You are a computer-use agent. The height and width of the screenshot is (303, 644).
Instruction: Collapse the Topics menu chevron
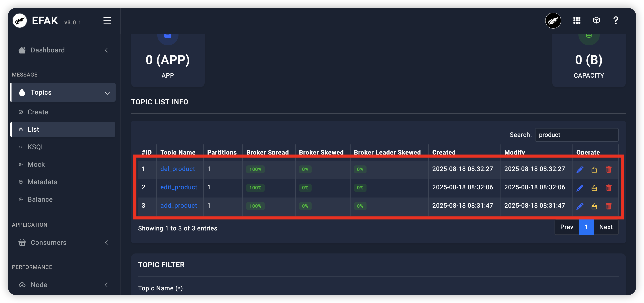(107, 93)
